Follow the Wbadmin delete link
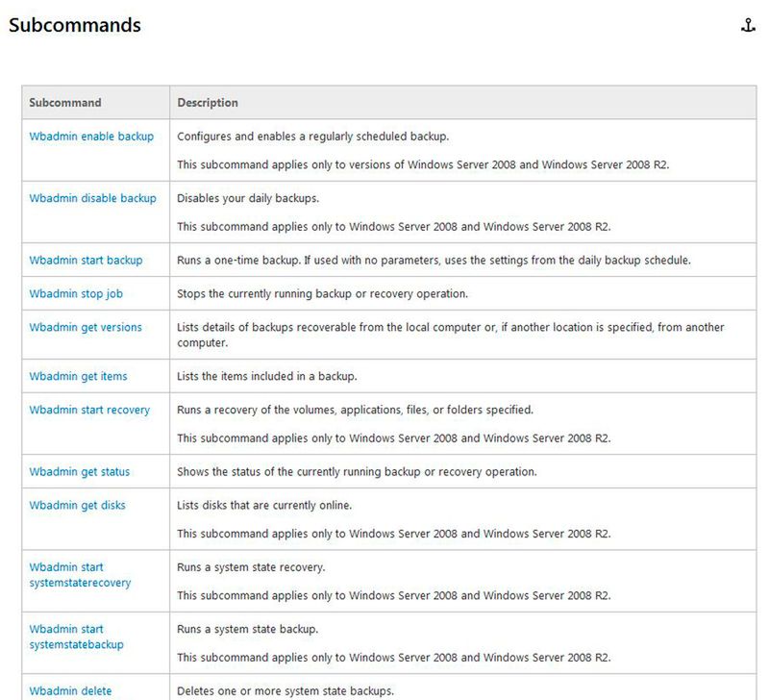This screenshot has width=769, height=700. (x=70, y=690)
